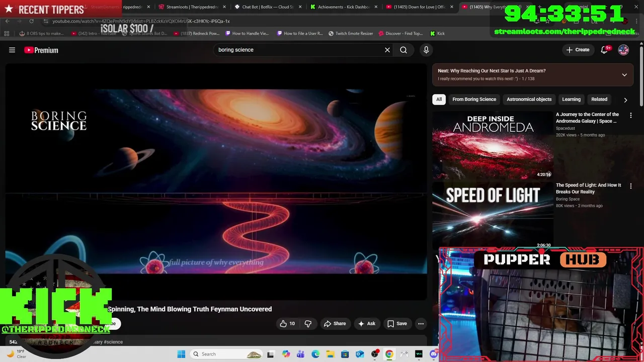Open Google Chrome from taskbar

(389, 354)
